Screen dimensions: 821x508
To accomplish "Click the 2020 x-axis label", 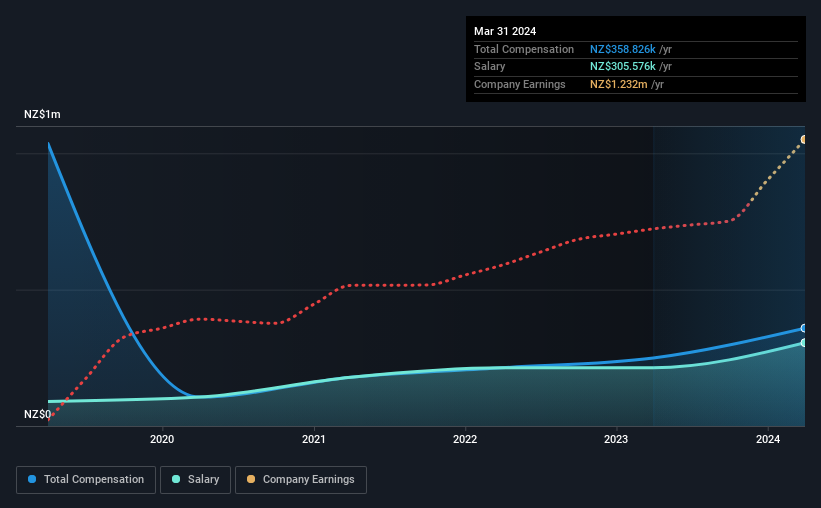I will click(x=162, y=439).
